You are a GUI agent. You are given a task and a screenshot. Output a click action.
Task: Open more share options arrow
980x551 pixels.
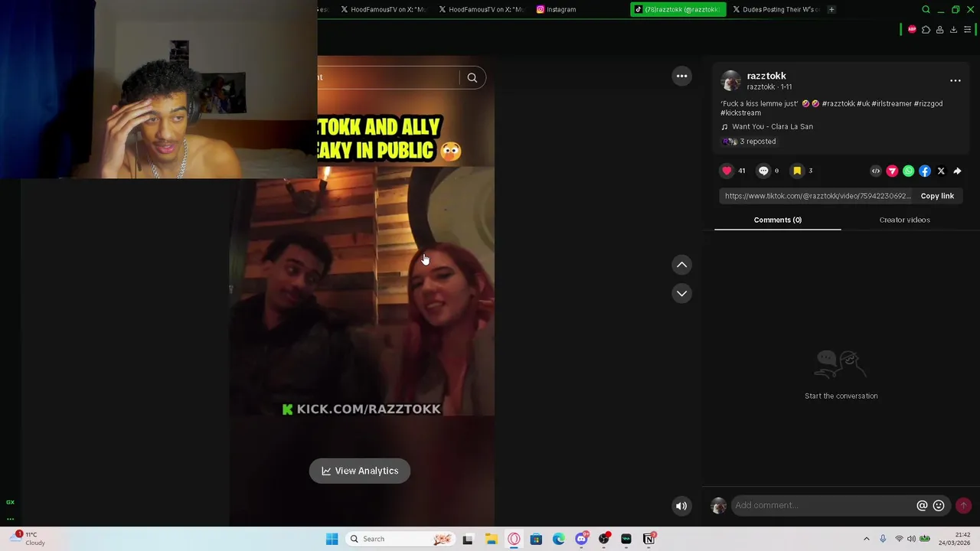coord(957,171)
